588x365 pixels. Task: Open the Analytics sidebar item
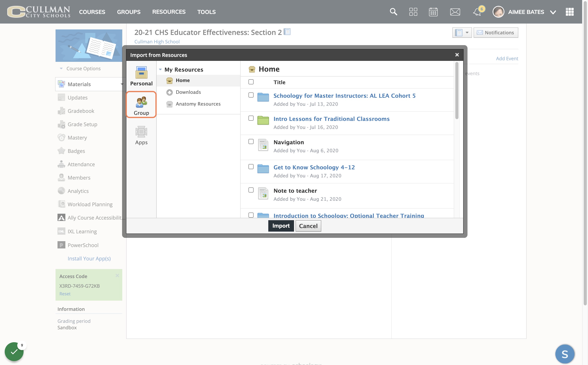point(78,191)
